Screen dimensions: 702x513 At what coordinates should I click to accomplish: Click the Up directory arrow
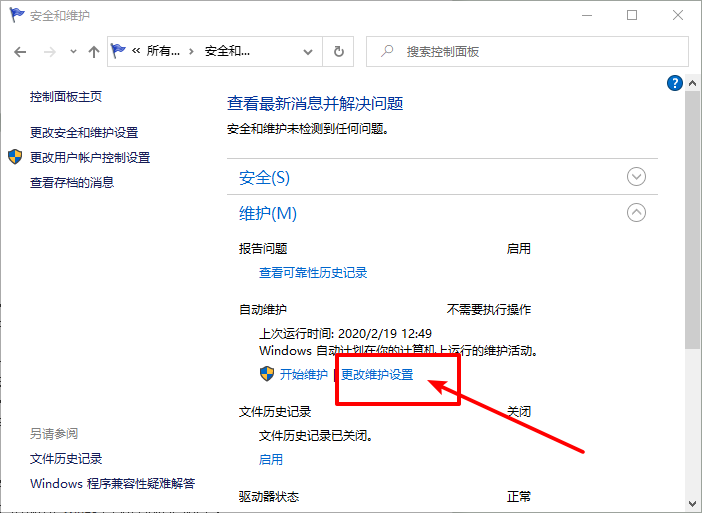[x=93, y=52]
